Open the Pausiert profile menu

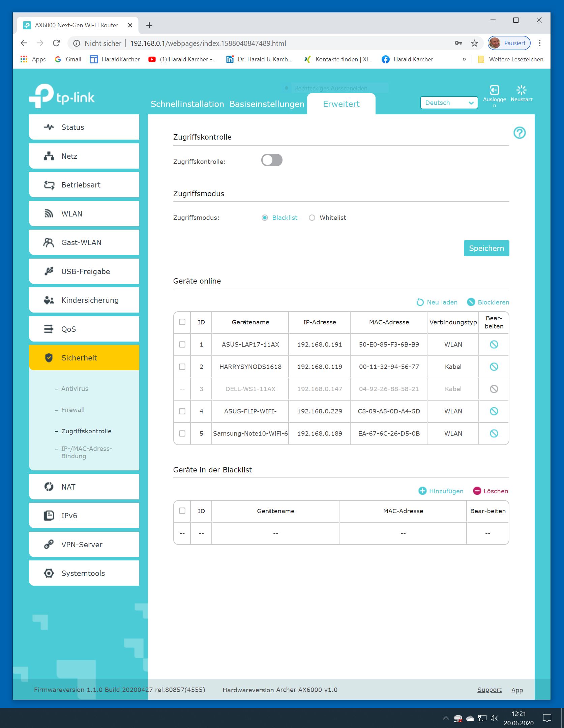[x=509, y=43]
